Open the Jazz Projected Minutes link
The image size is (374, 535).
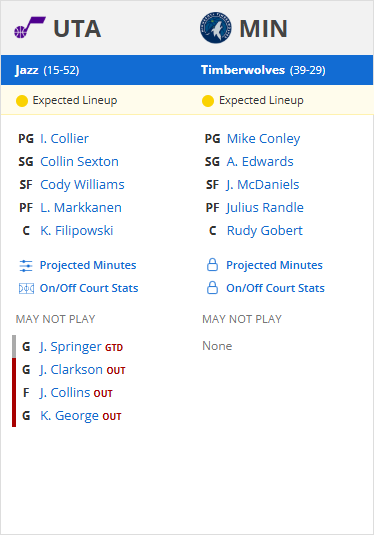point(88,265)
